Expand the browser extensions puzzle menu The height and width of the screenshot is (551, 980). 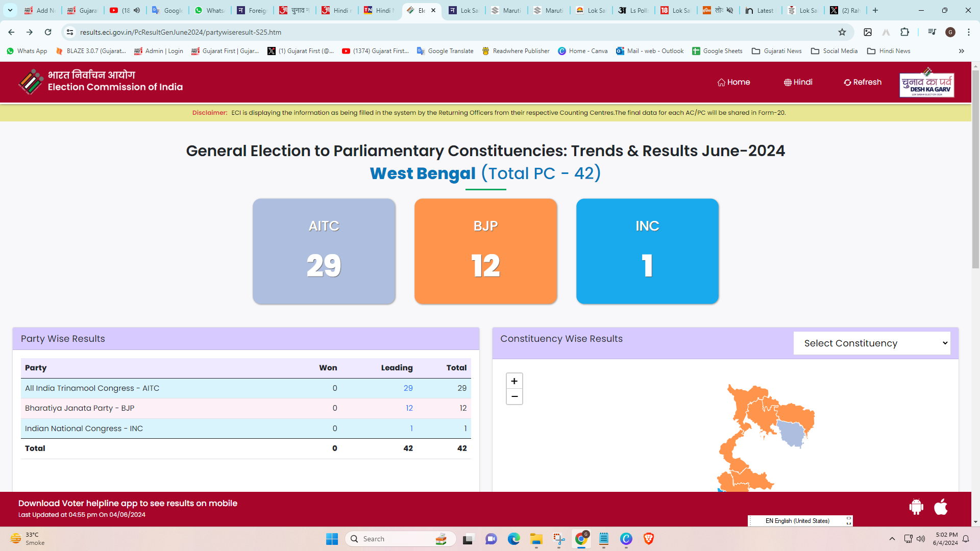point(905,32)
